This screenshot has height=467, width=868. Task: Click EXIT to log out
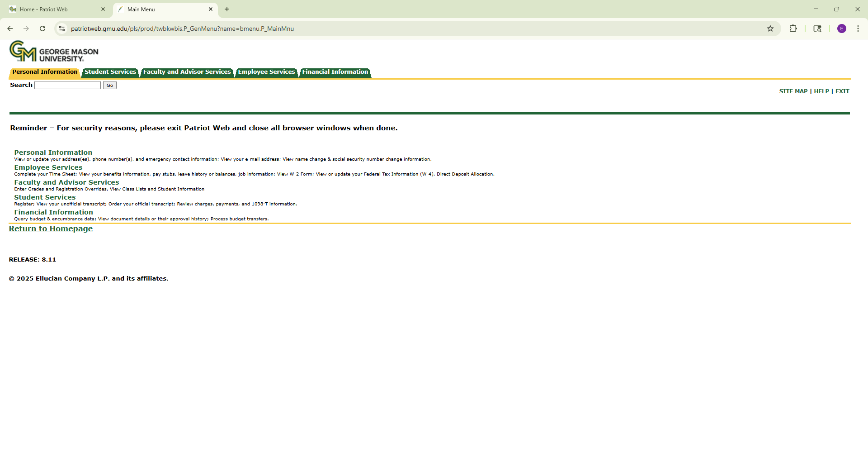tap(842, 91)
